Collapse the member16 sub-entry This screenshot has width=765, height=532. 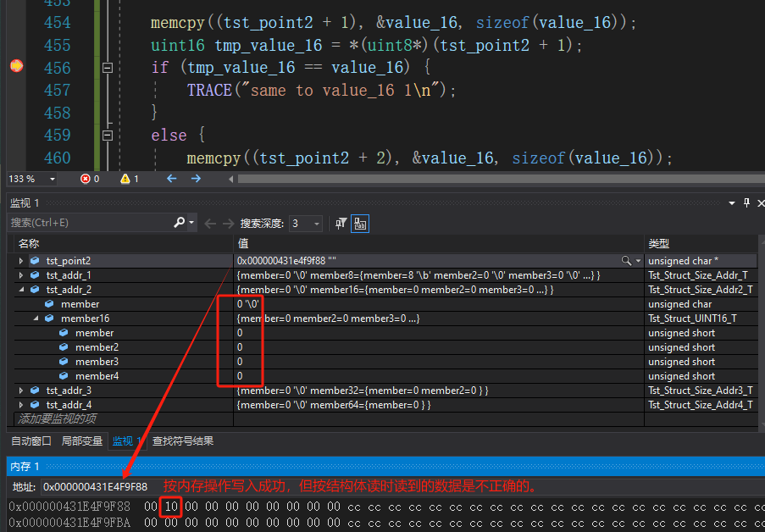click(x=36, y=319)
